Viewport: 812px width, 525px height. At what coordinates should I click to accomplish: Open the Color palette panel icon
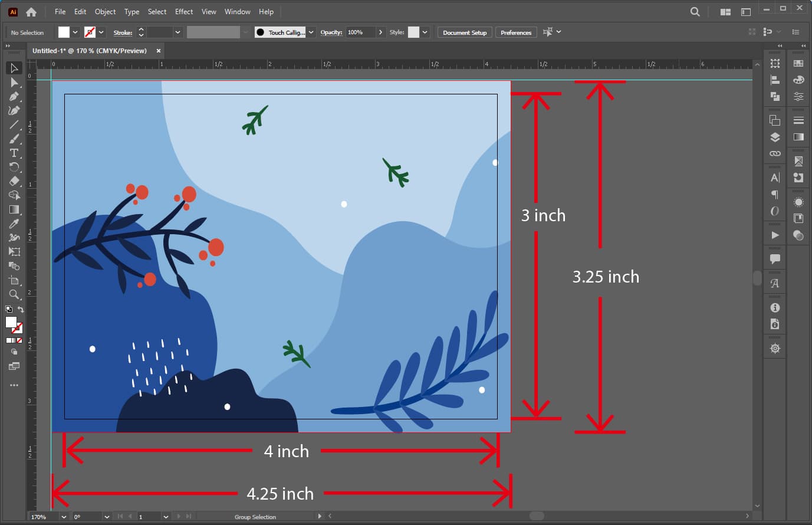click(x=798, y=80)
